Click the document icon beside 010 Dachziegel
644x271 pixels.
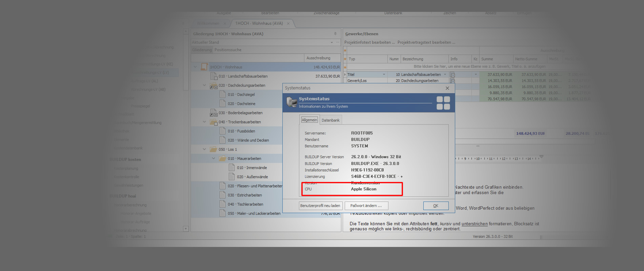pyautogui.click(x=223, y=94)
